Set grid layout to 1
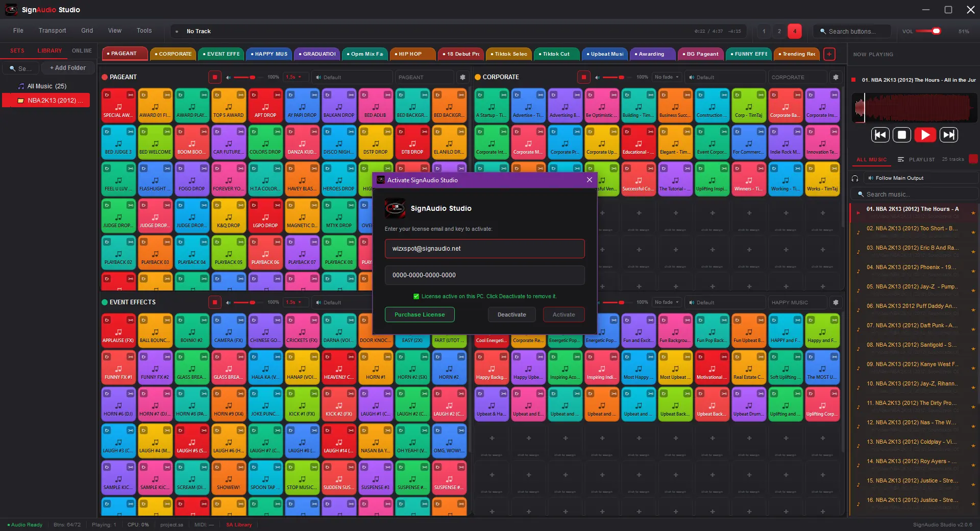Image resolution: width=980 pixels, height=531 pixels. 764,31
